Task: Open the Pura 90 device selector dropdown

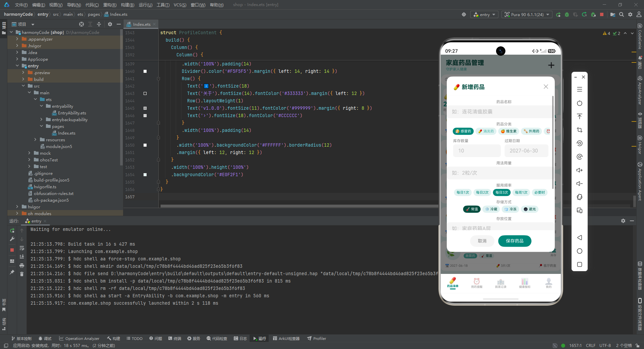Action: [527, 14]
